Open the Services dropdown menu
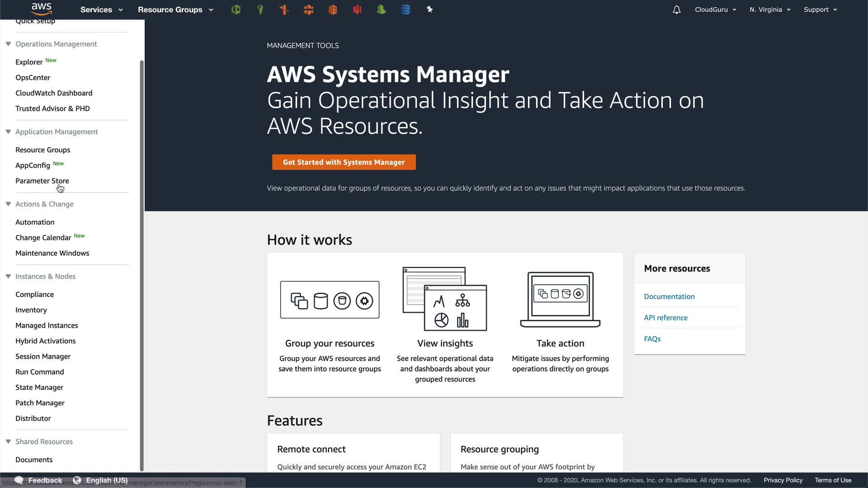Screen dimensions: 868x488 point(101,9)
